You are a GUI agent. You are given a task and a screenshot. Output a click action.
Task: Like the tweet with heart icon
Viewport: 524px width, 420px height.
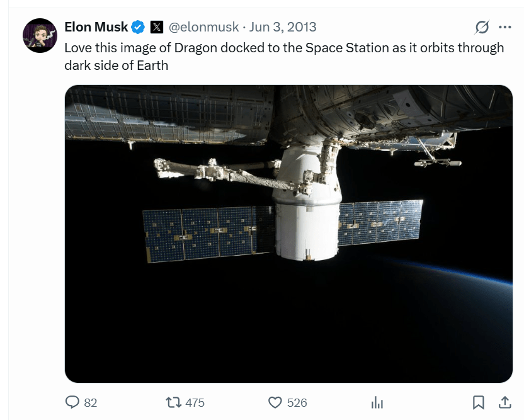point(275,402)
